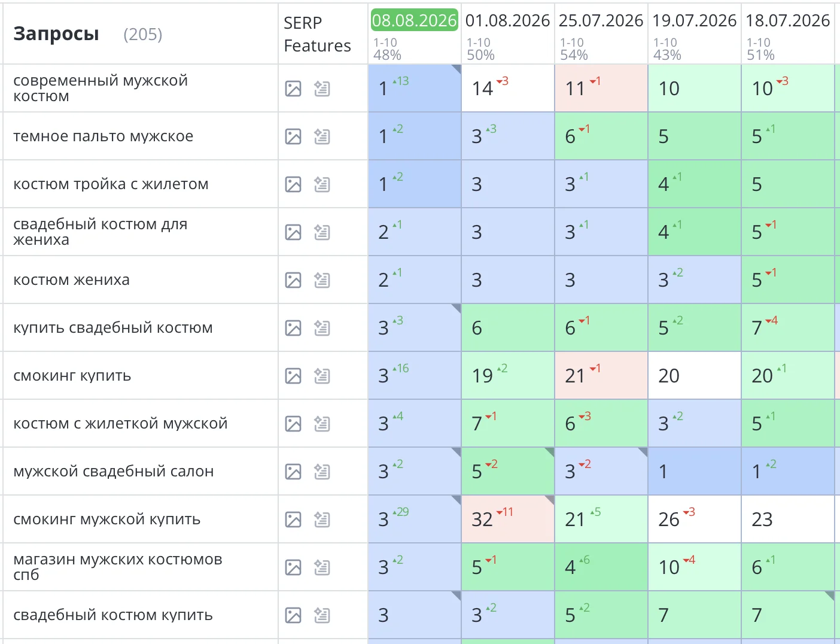Click image icon for костюм с жилеткой мужской

(x=293, y=424)
